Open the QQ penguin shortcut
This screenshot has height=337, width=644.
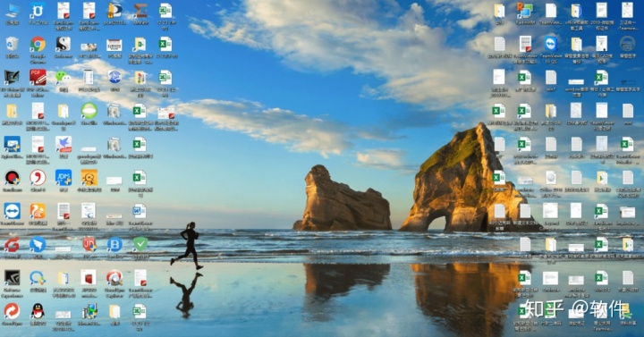click(x=38, y=311)
